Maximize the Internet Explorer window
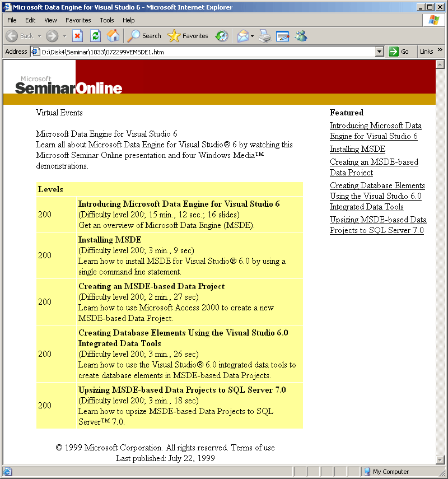The height and width of the screenshot is (479, 448). click(x=430, y=7)
